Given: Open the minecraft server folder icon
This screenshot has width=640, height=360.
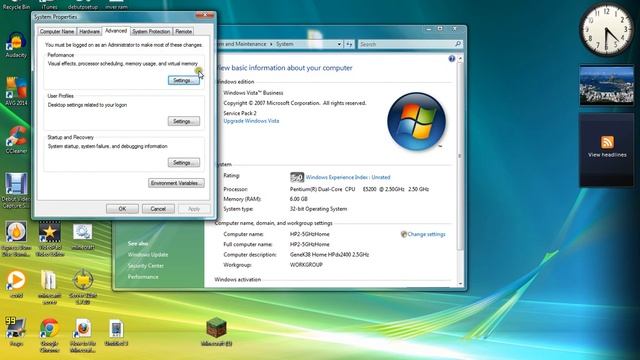Looking at the screenshot, I should [x=49, y=287].
